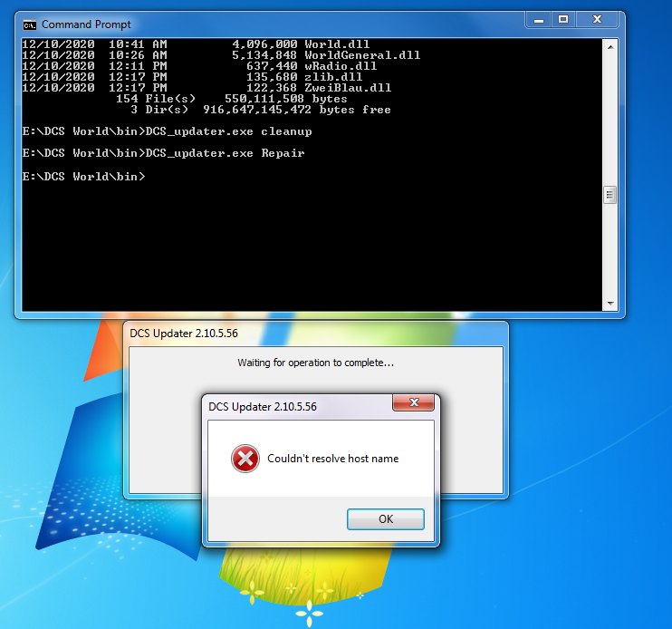Click the ZweiBlau.dll line in the console
The height and width of the screenshot is (629, 672).
(x=207, y=88)
